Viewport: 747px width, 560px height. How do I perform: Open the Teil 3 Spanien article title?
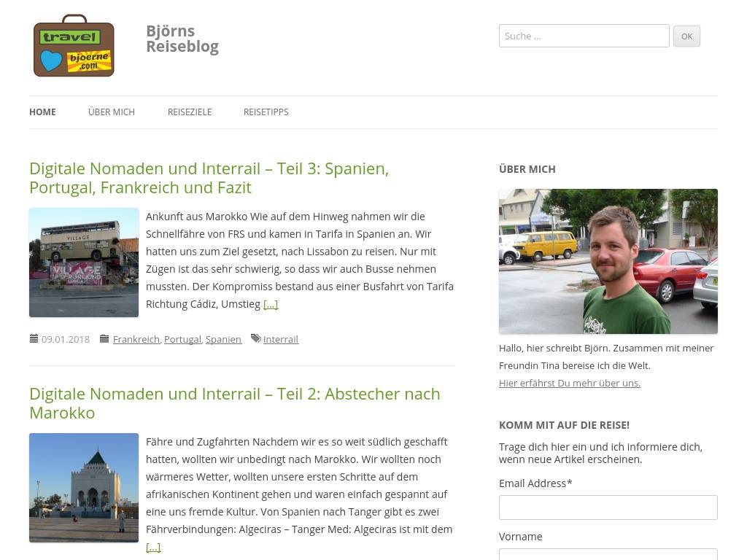point(209,178)
